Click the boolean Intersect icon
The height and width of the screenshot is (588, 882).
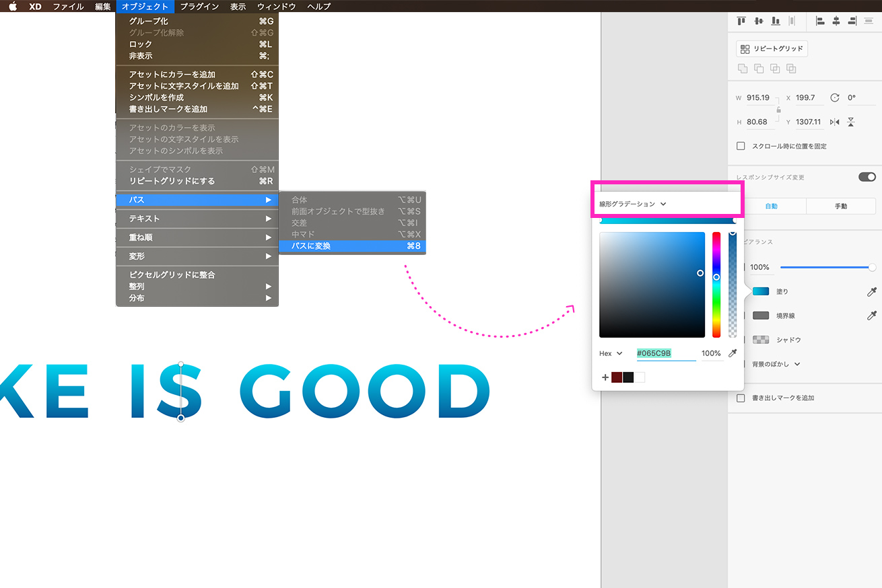pos(775,69)
